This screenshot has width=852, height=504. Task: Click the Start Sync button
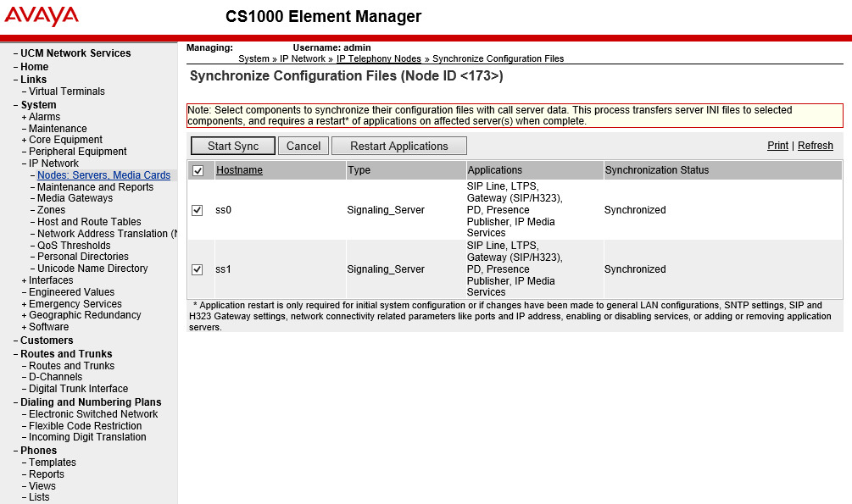[233, 146]
